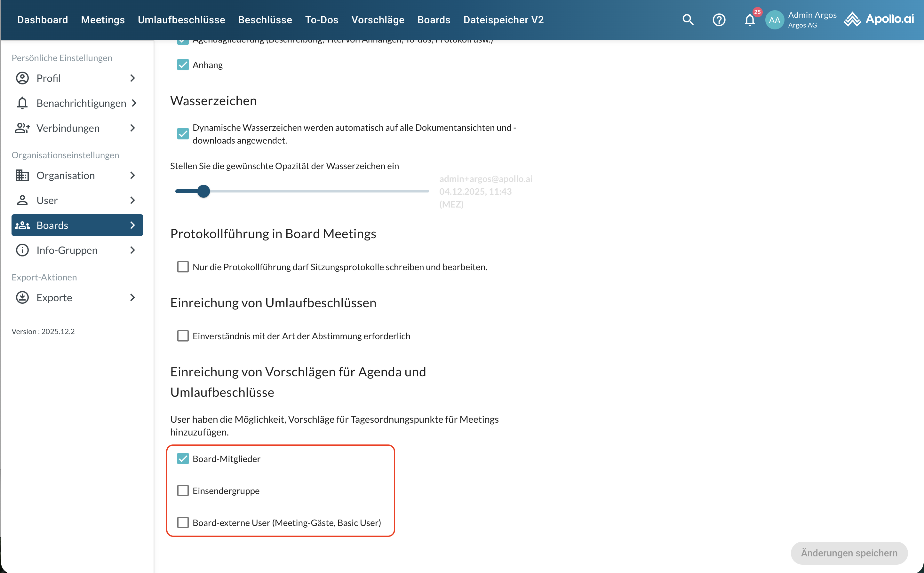Click the Profil person icon in sidebar
The width and height of the screenshot is (924, 573).
(22, 78)
